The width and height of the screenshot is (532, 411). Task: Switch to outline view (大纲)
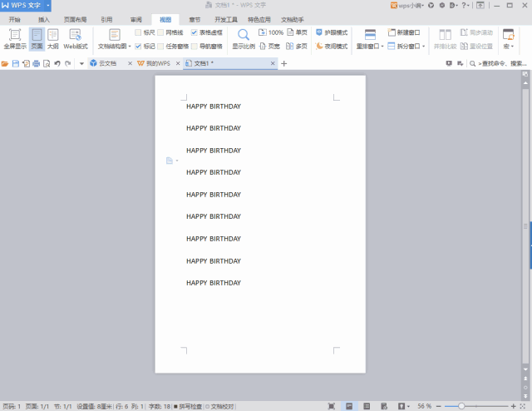point(53,39)
